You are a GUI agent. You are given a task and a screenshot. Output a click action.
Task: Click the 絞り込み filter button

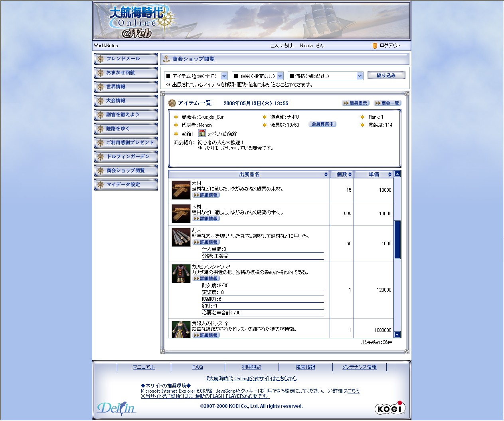386,75
